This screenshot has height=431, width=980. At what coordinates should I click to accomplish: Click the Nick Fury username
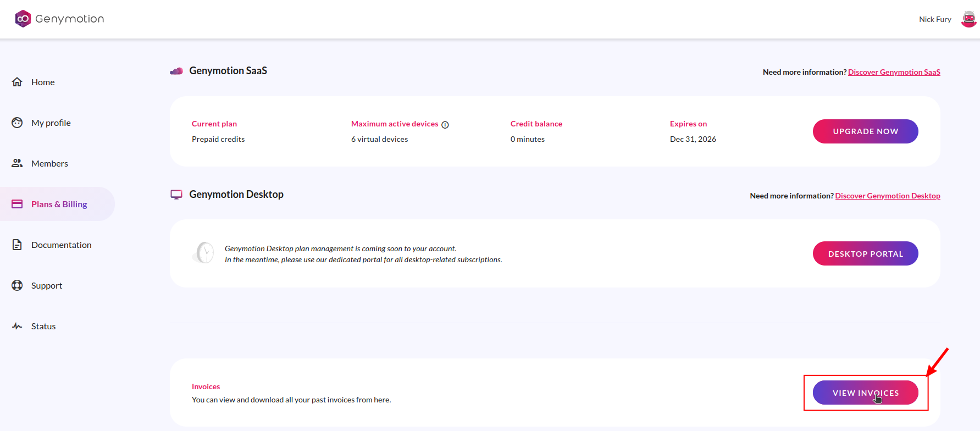click(935, 19)
